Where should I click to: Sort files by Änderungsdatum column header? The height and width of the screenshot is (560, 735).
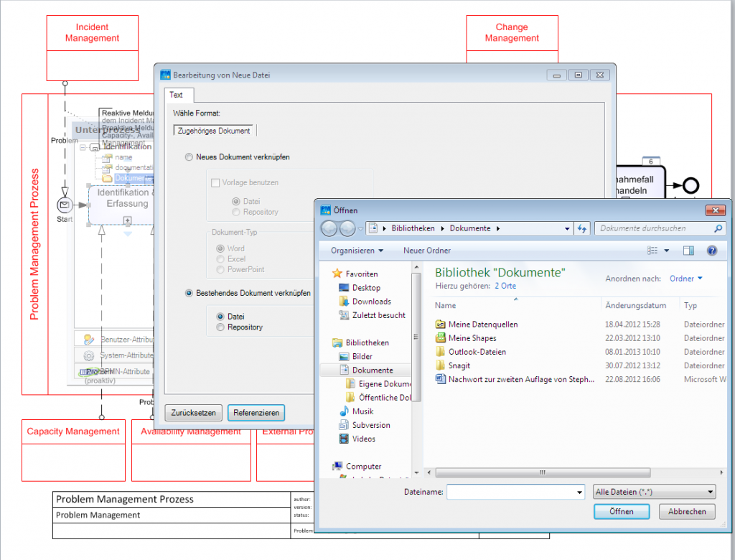pyautogui.click(x=636, y=306)
